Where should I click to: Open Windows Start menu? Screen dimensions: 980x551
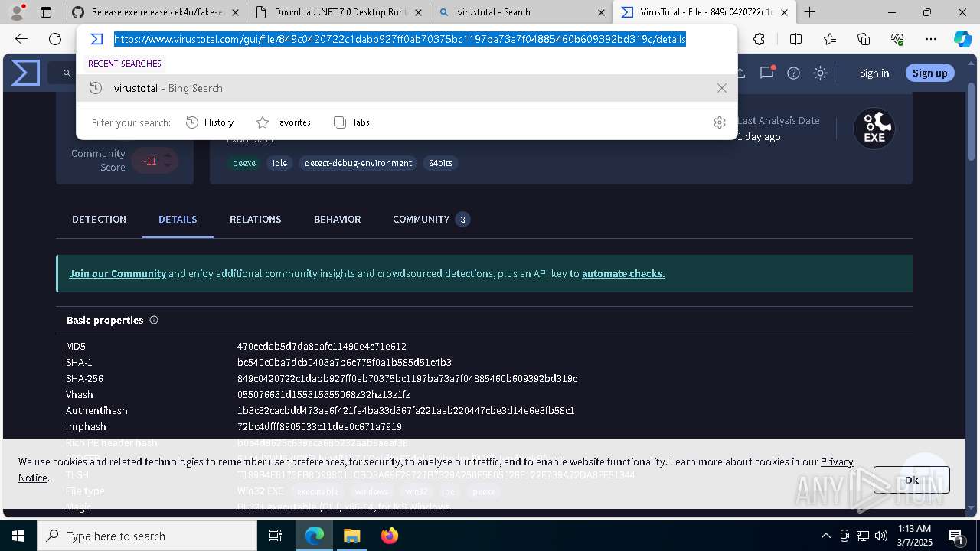pos(18,536)
